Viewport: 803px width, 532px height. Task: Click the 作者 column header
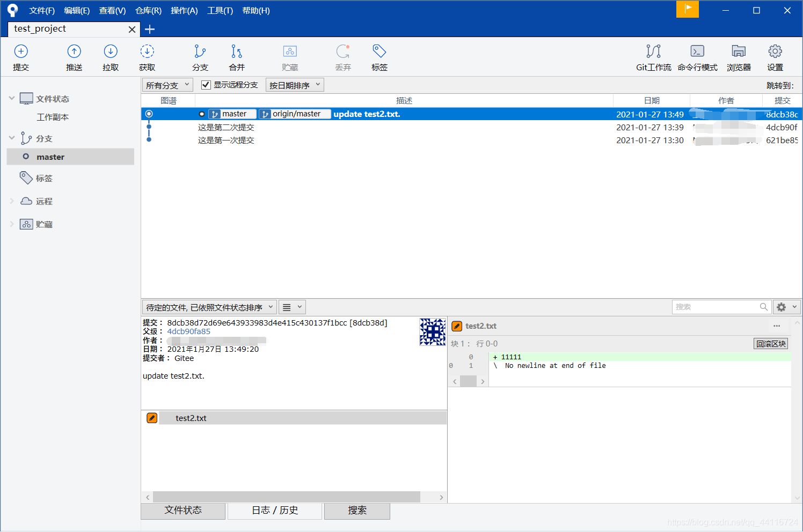(726, 100)
